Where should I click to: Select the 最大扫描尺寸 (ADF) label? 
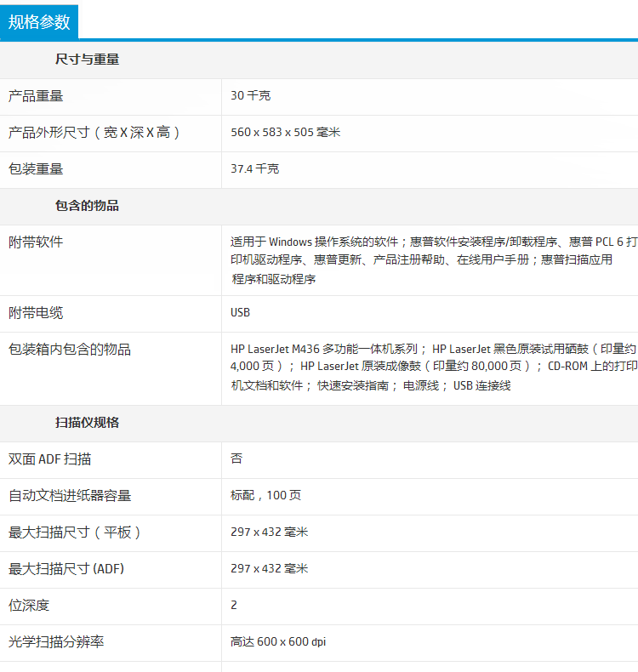point(66,569)
